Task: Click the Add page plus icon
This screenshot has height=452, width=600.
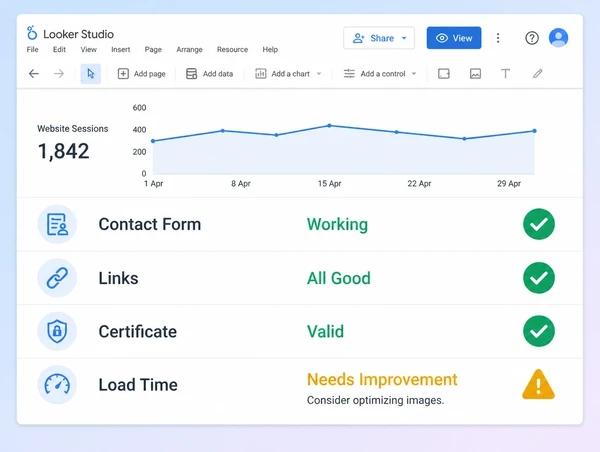Action: click(x=123, y=73)
